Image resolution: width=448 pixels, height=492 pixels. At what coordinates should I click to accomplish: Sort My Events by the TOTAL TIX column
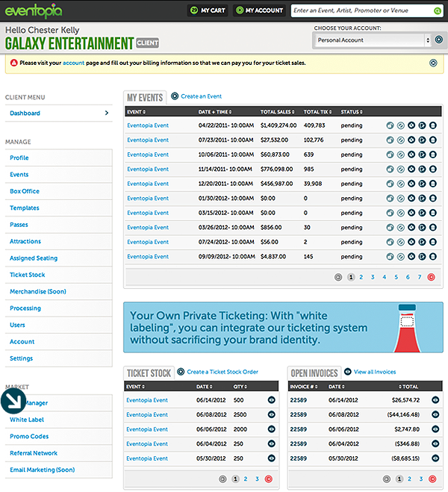click(x=317, y=112)
